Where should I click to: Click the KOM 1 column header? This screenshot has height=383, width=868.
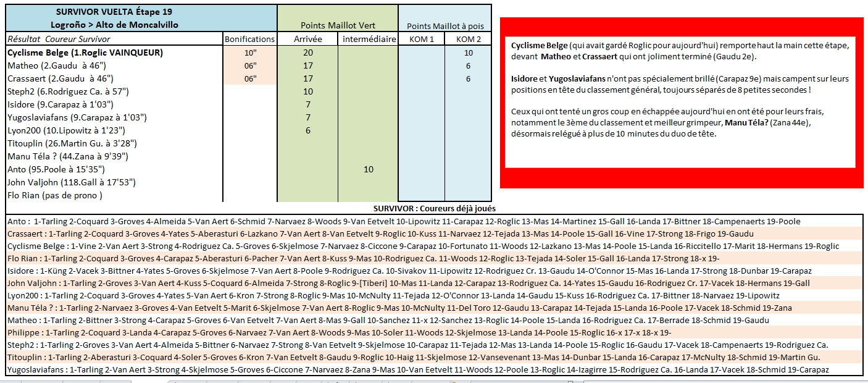coord(422,39)
